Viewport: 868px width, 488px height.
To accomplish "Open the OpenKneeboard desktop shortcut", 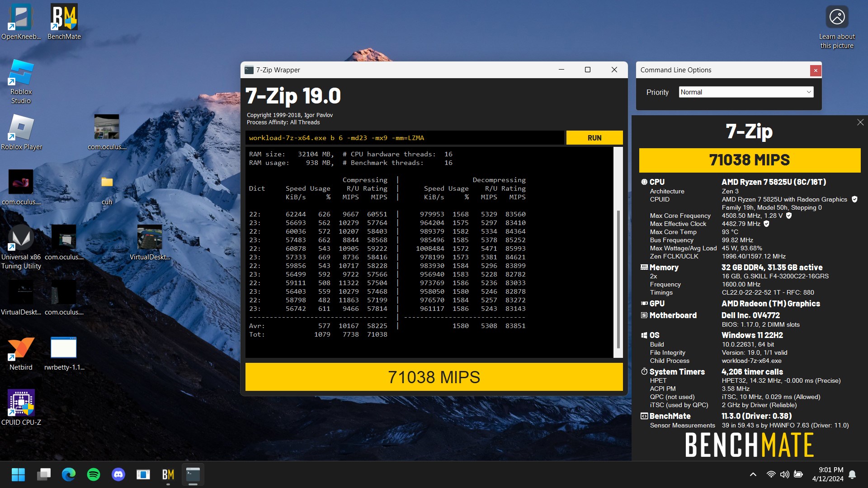I will point(21,22).
